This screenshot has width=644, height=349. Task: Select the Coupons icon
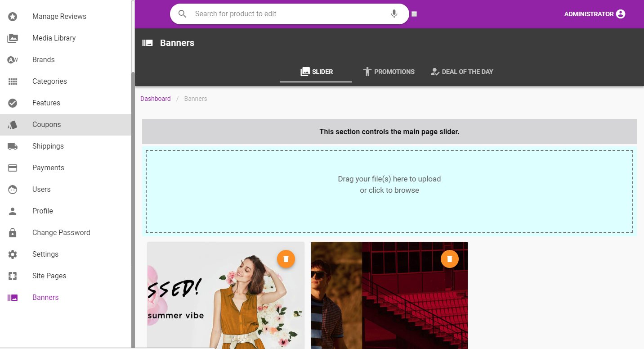(13, 124)
